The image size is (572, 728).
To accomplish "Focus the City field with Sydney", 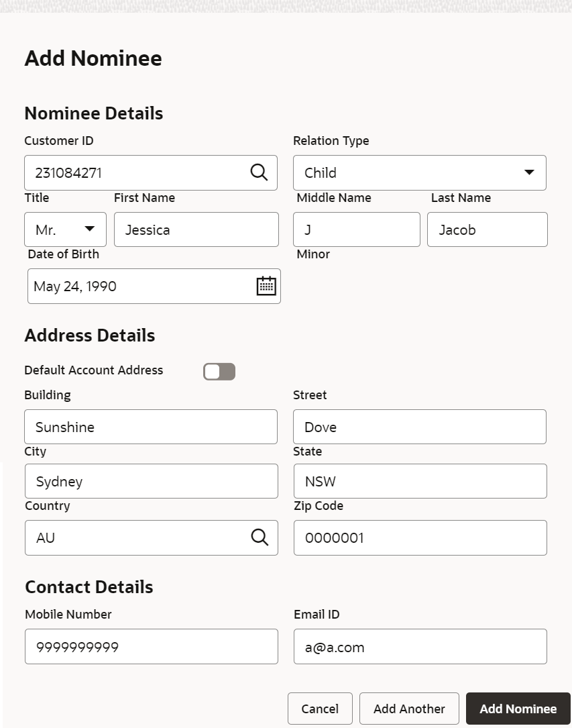I will (x=151, y=481).
